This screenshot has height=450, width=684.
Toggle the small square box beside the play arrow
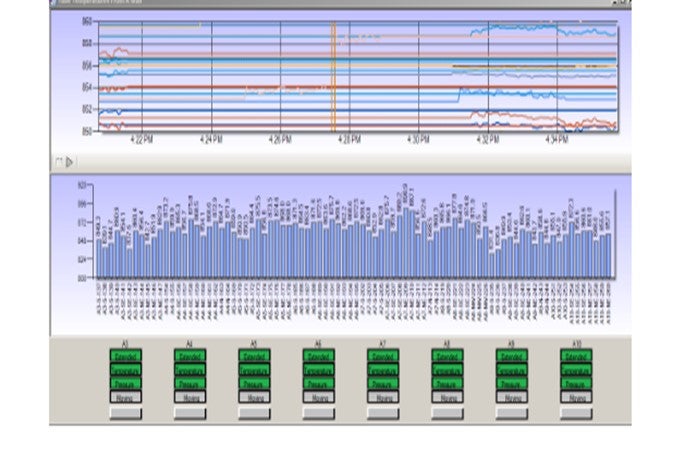58,161
